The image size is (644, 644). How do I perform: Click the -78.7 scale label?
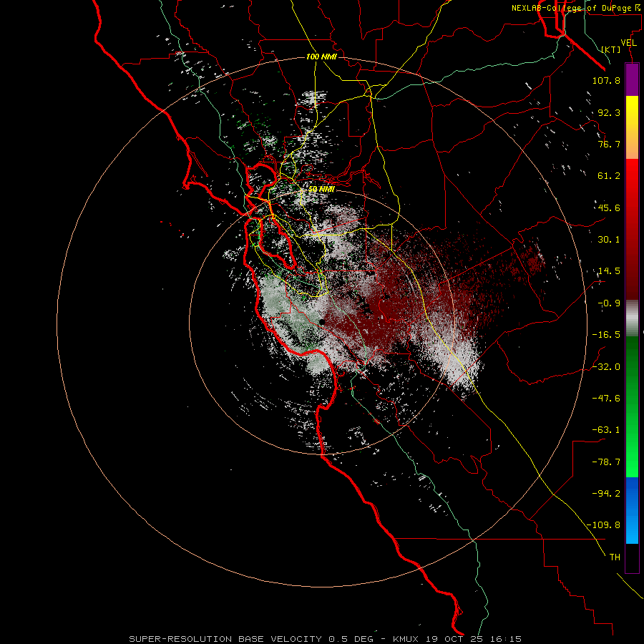[606, 462]
